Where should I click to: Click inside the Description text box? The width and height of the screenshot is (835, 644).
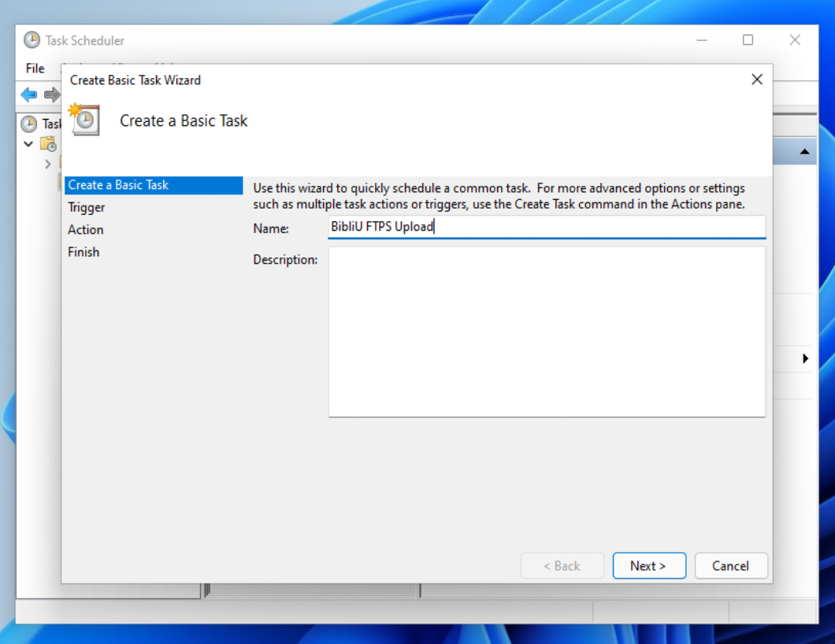(x=546, y=331)
